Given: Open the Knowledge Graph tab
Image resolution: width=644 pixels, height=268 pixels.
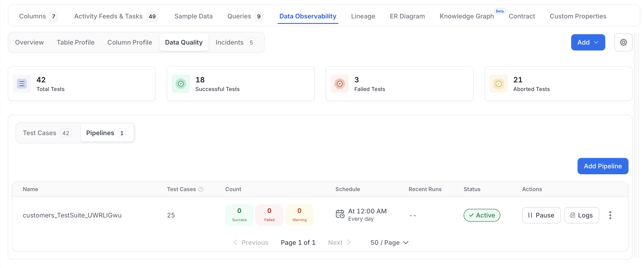Looking at the screenshot, I should (x=467, y=16).
